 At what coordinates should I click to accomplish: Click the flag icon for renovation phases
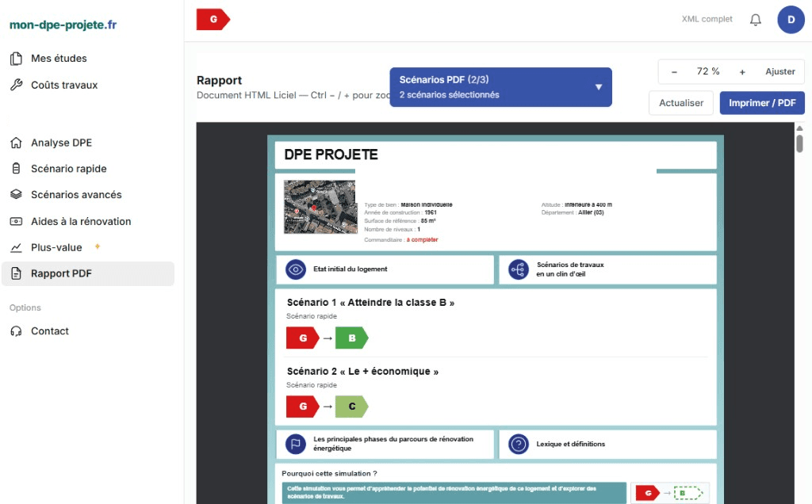[x=296, y=444]
